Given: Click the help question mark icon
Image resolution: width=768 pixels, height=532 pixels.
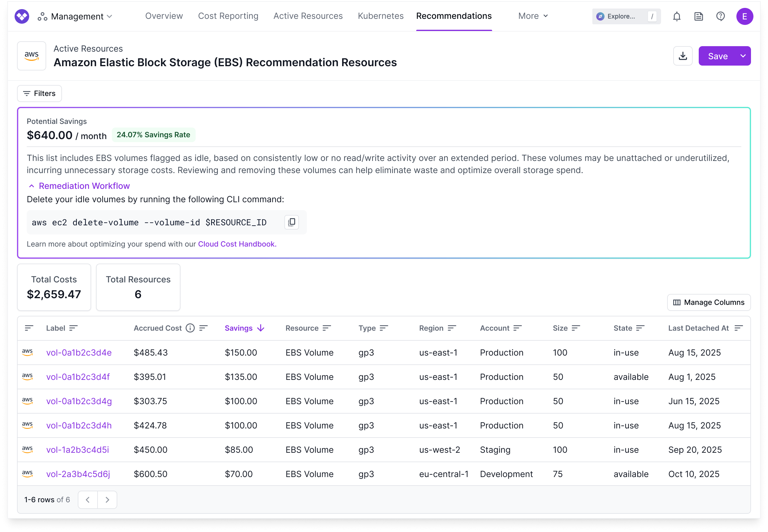Looking at the screenshot, I should click(720, 16).
